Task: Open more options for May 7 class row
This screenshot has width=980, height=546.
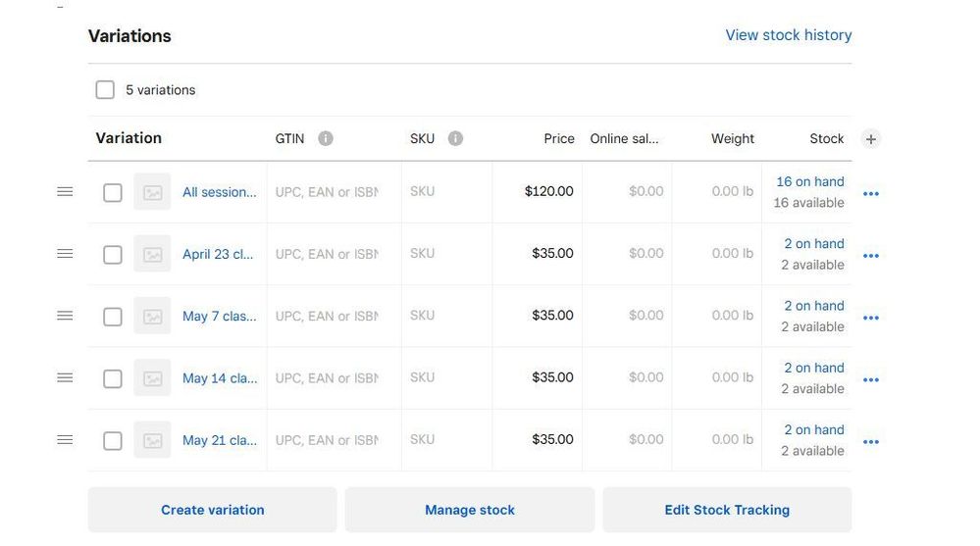Action: click(x=870, y=319)
